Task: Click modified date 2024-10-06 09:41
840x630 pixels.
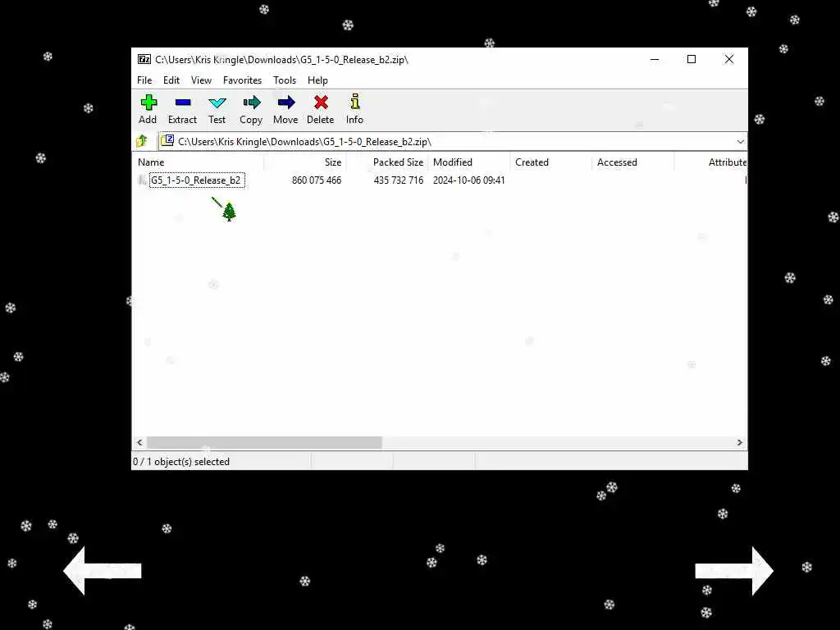Action: coord(468,180)
